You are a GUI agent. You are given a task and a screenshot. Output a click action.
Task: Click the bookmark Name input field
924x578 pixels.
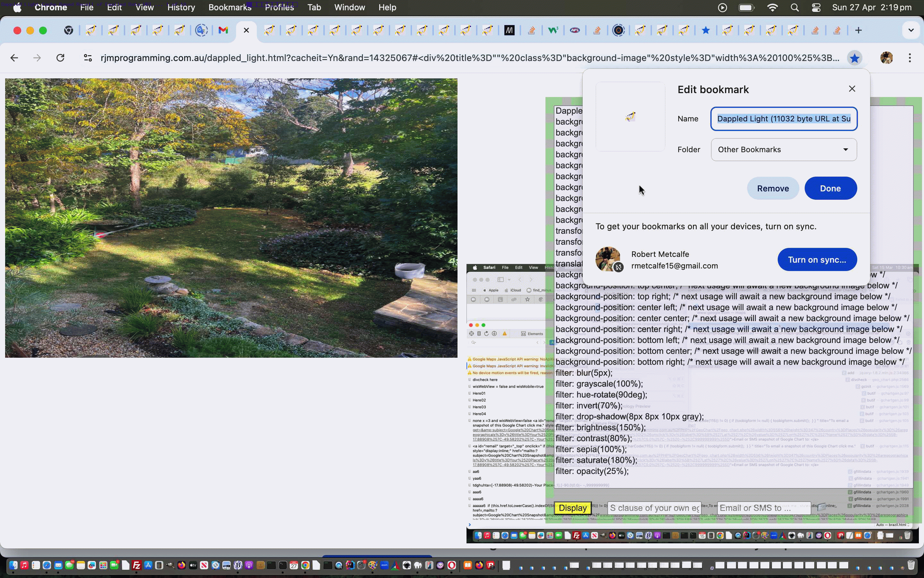[x=784, y=118]
